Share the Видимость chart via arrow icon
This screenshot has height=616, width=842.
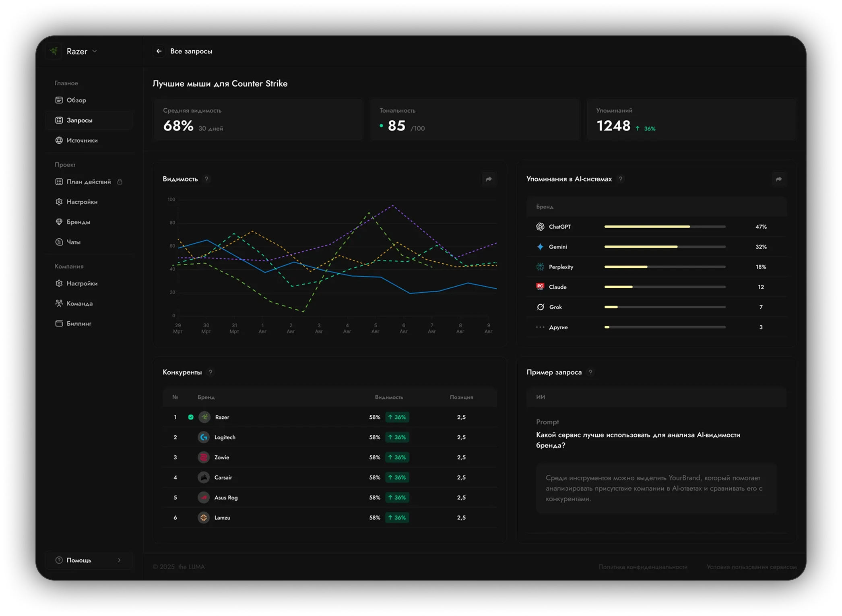click(x=489, y=179)
